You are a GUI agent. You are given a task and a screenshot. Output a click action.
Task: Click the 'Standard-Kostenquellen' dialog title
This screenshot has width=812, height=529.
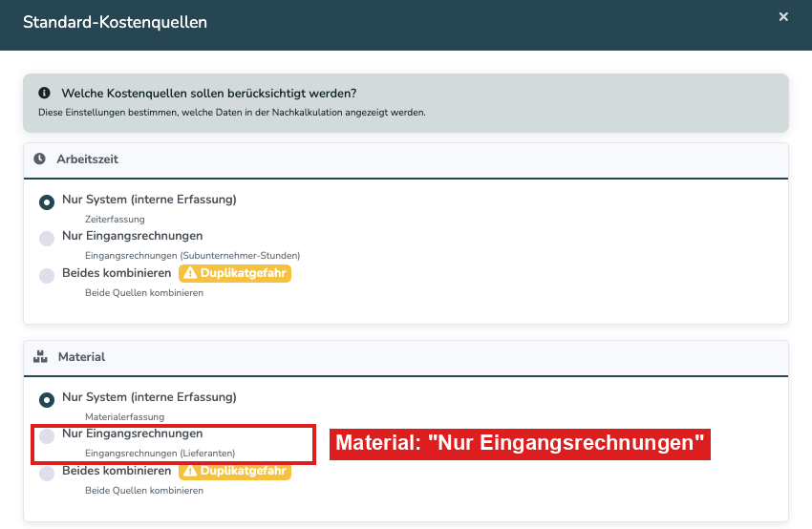[115, 22]
